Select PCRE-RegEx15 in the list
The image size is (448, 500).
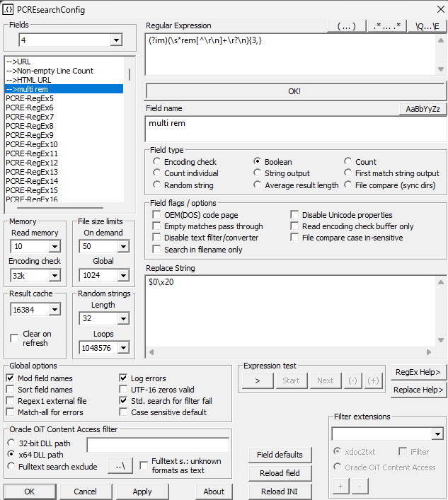[64, 190]
